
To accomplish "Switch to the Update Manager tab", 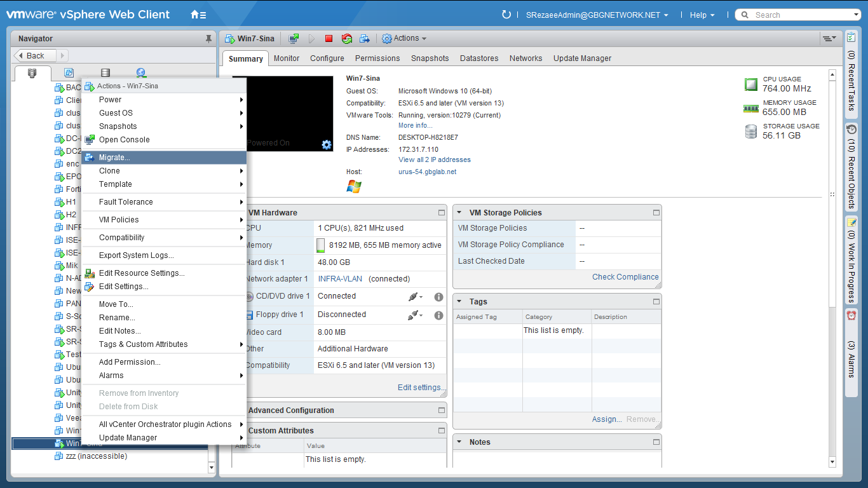I will tap(582, 58).
